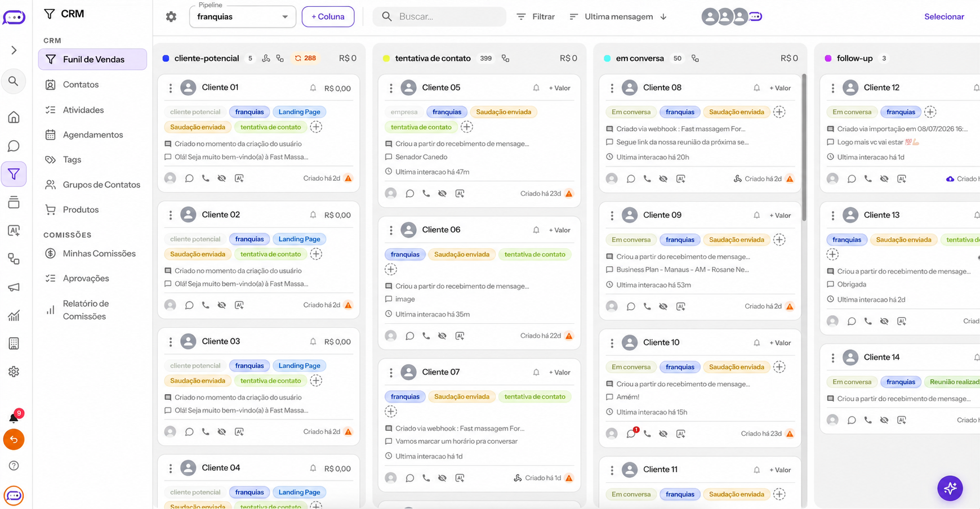Click the chat bubble icon on Cliente 10 card

click(x=631, y=434)
